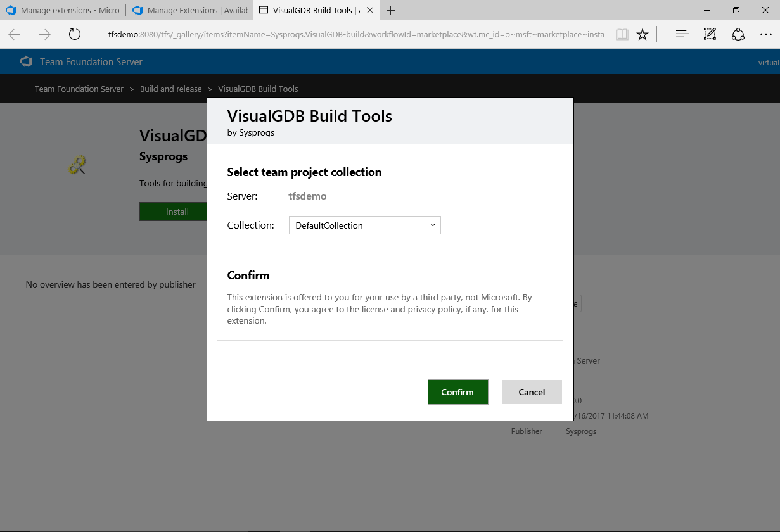
Task: Click the Publisher label text
Action: 527,431
